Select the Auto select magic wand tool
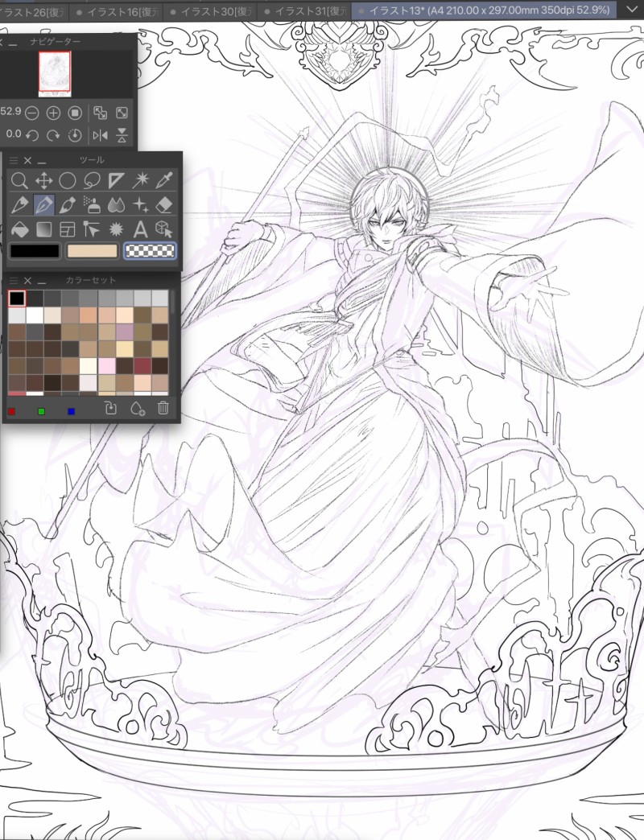 pyautogui.click(x=140, y=180)
